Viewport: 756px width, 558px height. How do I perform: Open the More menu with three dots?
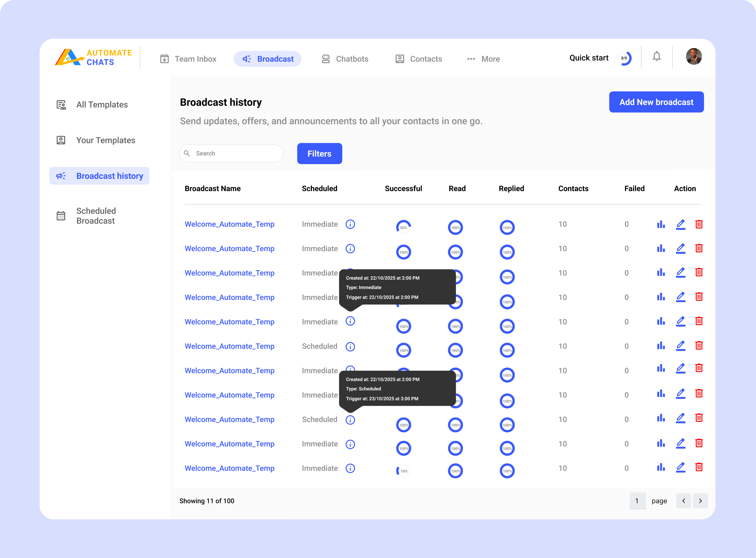(483, 59)
